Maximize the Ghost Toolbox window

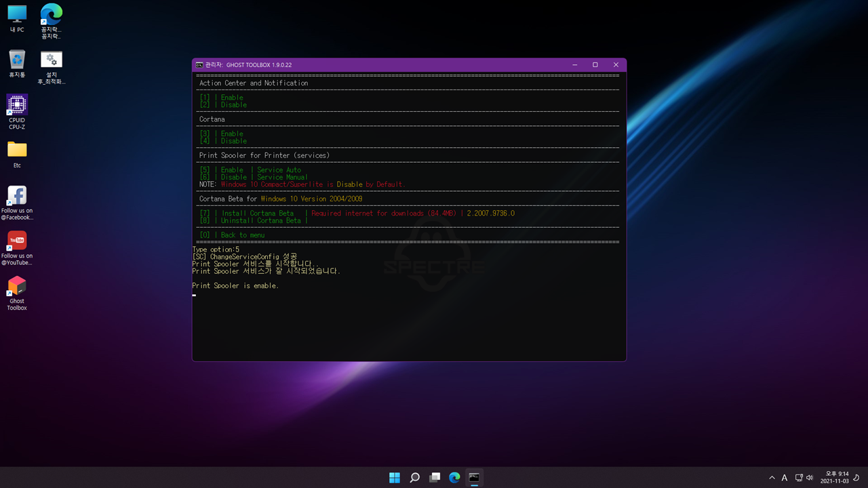595,65
